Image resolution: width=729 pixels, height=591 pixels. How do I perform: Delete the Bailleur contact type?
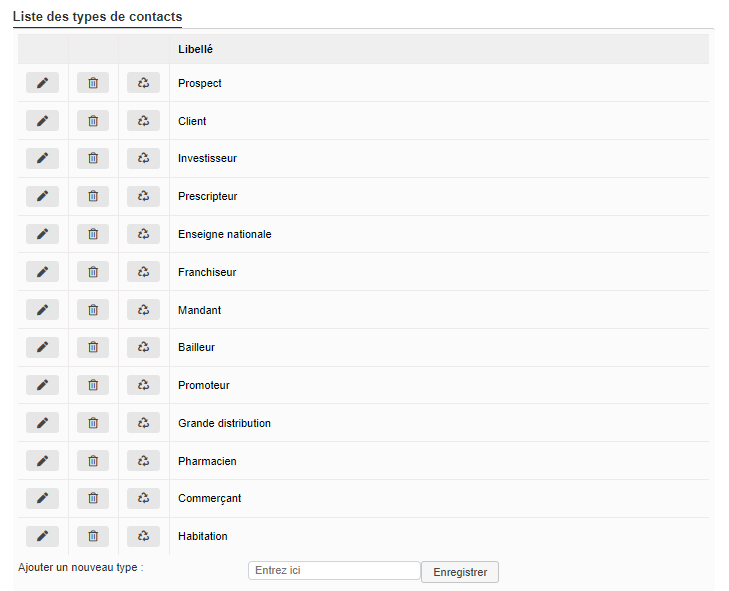click(93, 347)
